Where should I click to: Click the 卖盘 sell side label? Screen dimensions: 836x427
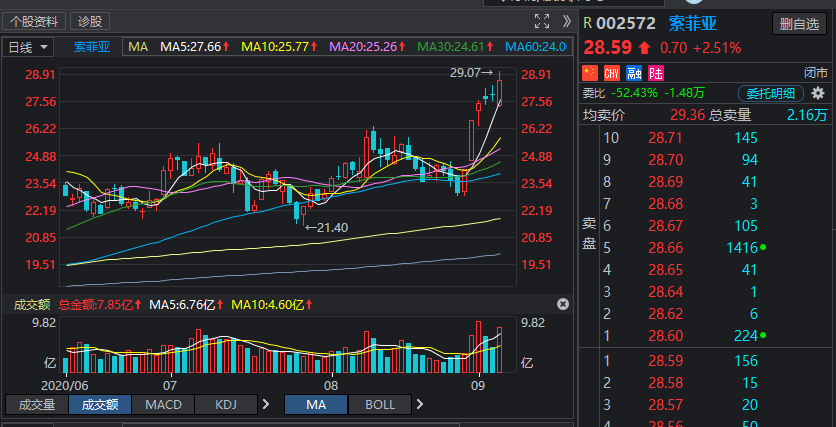click(589, 233)
